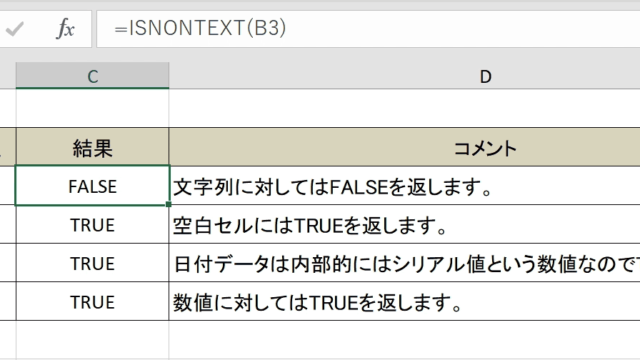
Task: Select column C header
Action: [93, 76]
